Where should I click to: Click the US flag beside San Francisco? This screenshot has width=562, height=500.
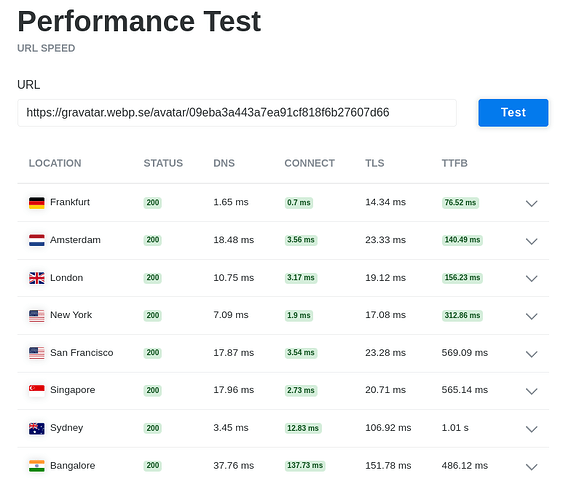click(37, 353)
